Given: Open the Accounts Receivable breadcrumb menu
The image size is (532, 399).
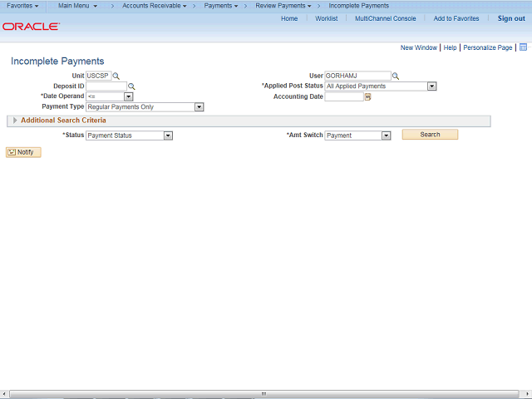Looking at the screenshot, I should coord(155,6).
